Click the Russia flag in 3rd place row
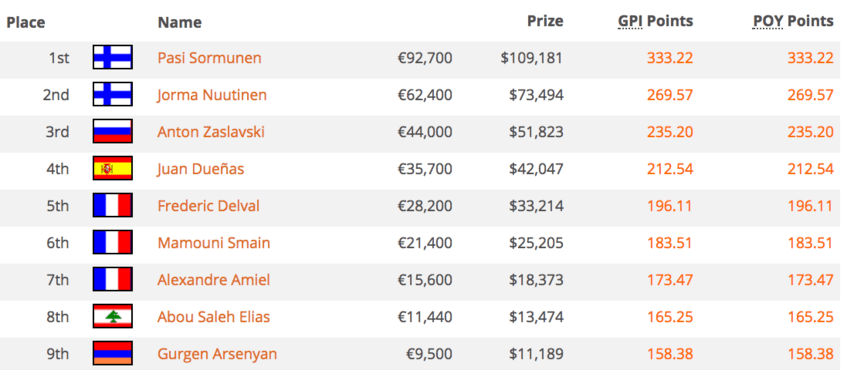This screenshot has height=370, width=854. (112, 131)
